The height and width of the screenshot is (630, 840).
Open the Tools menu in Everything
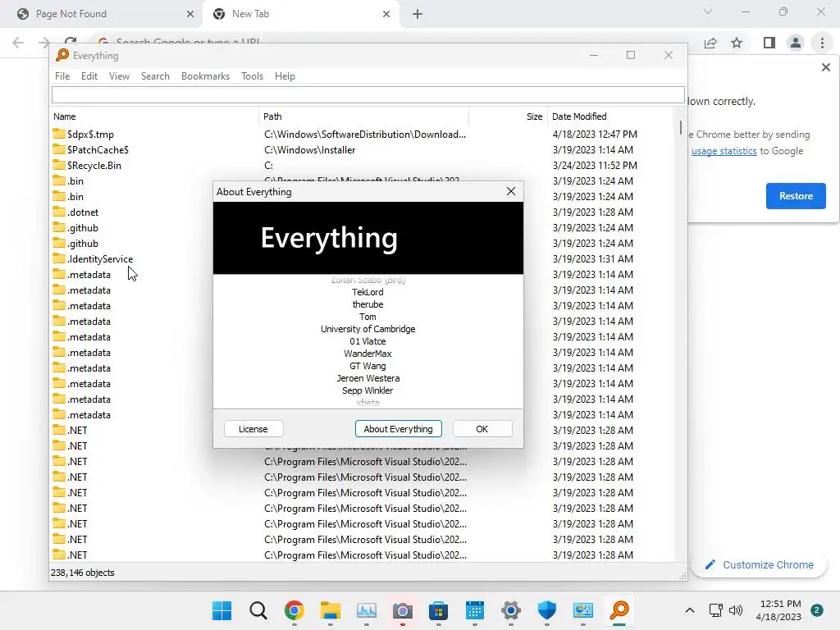pos(252,76)
